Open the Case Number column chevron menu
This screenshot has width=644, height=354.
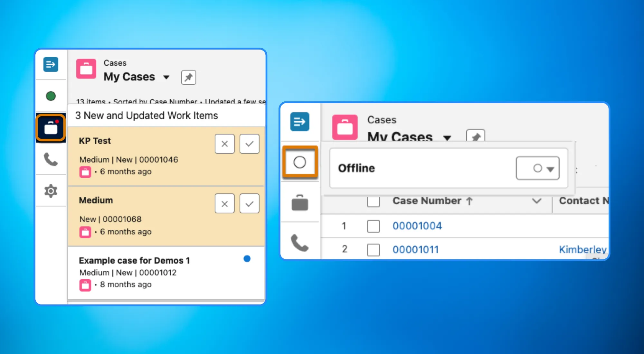pyautogui.click(x=536, y=201)
